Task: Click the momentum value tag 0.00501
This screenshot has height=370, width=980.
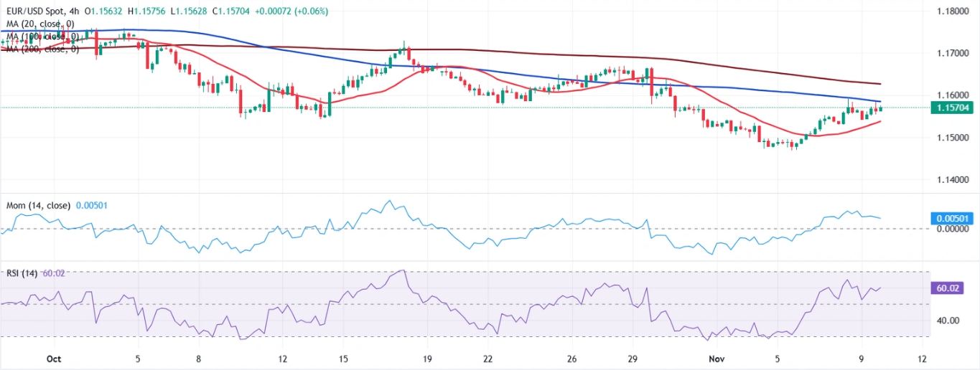Action: 952,218
